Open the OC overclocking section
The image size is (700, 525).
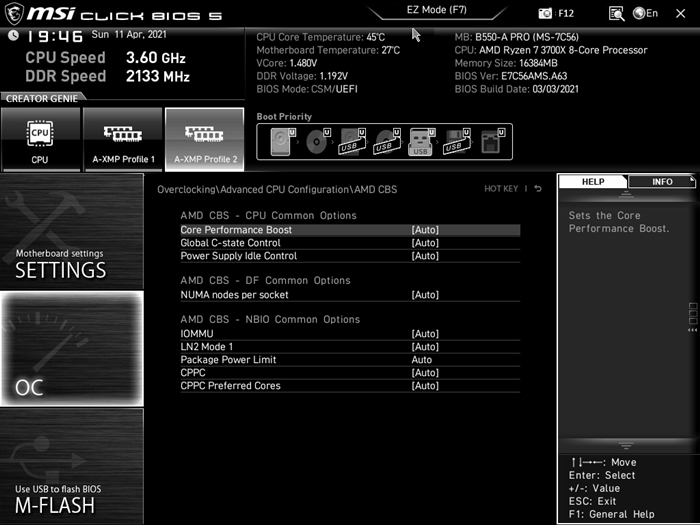72,349
